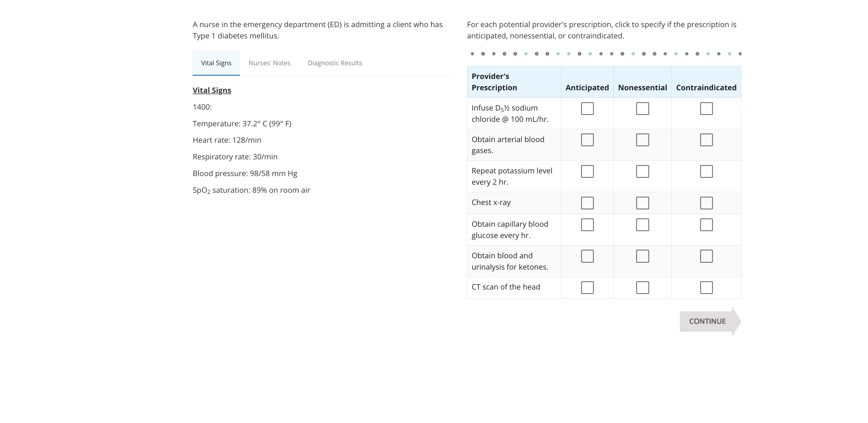Click the last question progress dot
868x423 pixels.
(740, 54)
